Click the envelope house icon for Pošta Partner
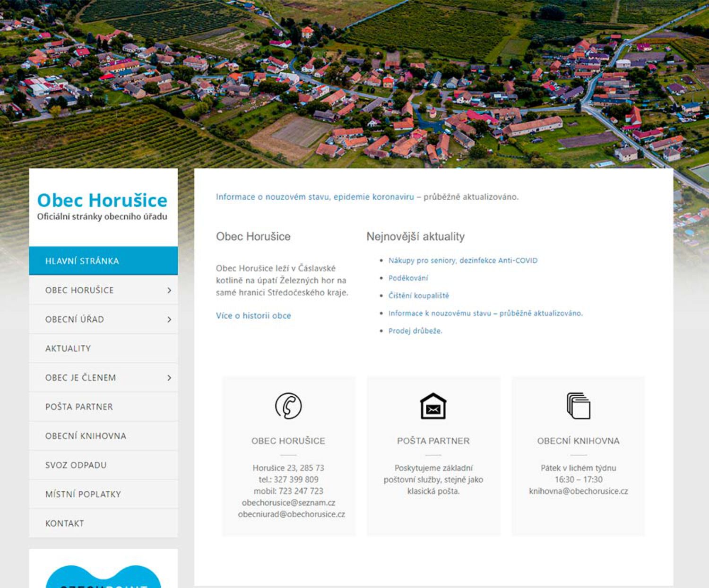 433,406
